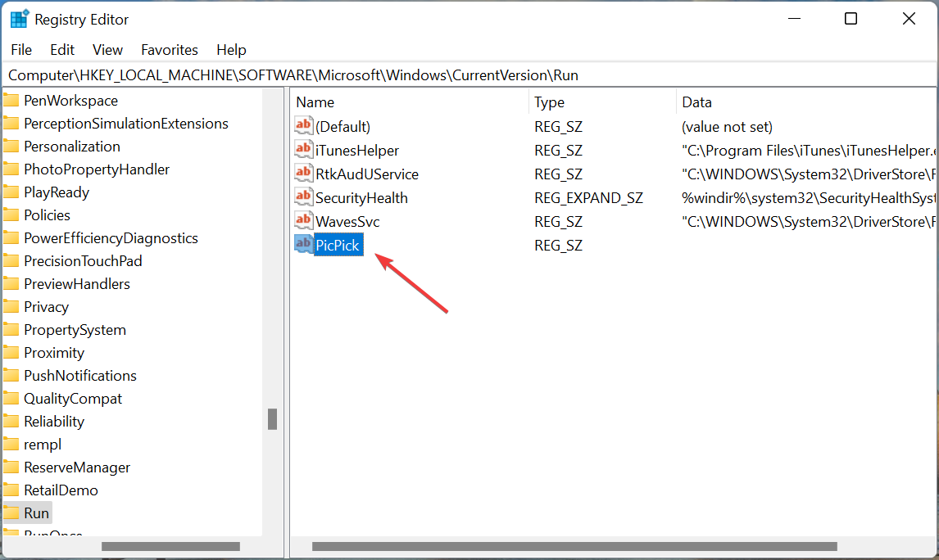Viewport: 939px width, 560px height.
Task: Click the rempl folder icon
Action: (x=11, y=445)
